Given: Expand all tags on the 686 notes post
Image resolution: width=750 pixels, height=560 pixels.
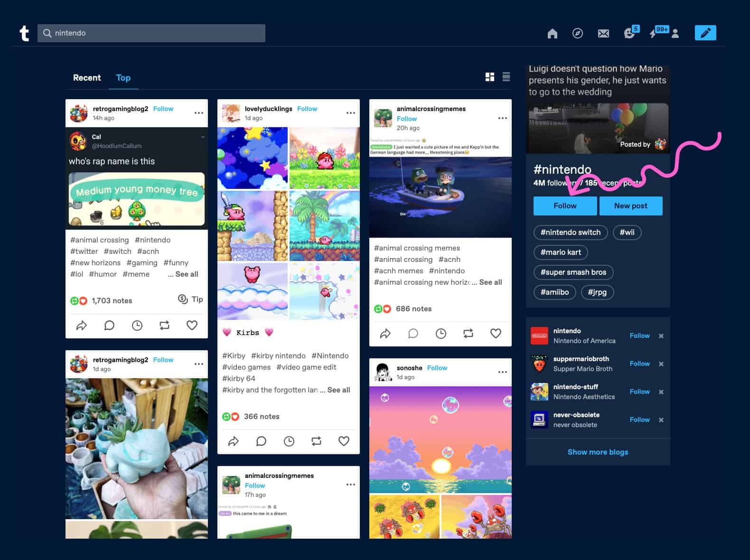Looking at the screenshot, I should pyautogui.click(x=490, y=282).
